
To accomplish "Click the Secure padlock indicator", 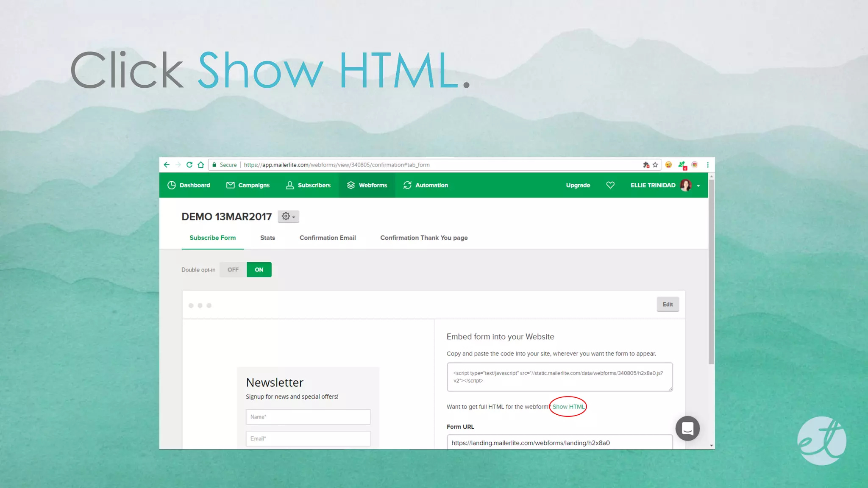I will [224, 165].
